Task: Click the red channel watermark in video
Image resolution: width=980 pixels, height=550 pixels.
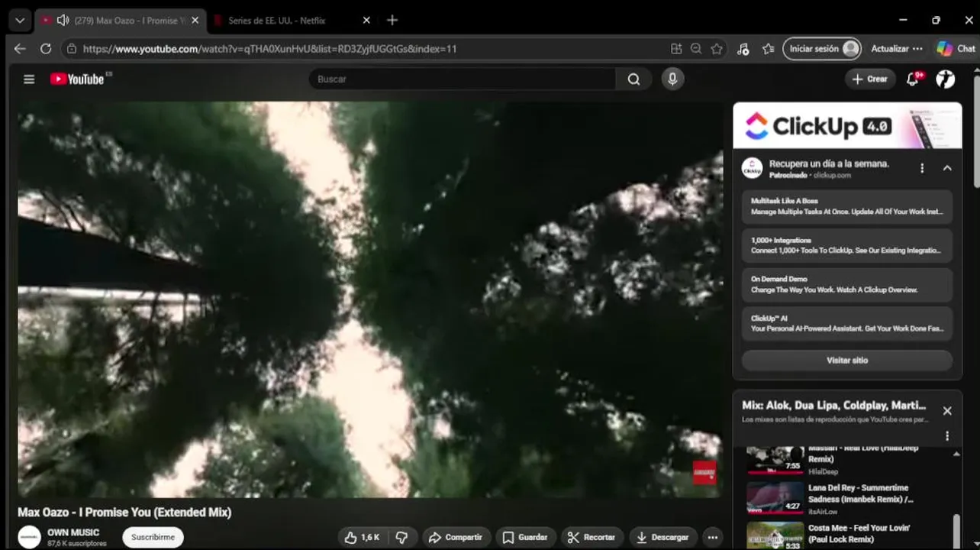Action: (x=704, y=472)
